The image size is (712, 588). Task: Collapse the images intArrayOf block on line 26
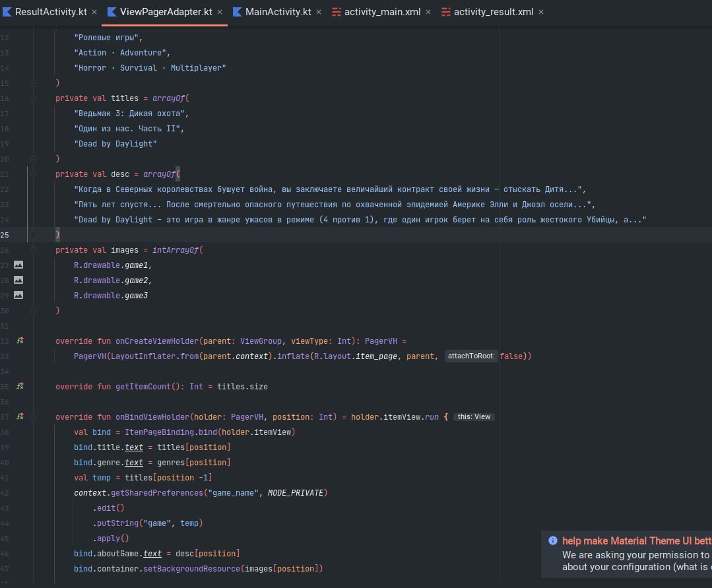pos(33,249)
